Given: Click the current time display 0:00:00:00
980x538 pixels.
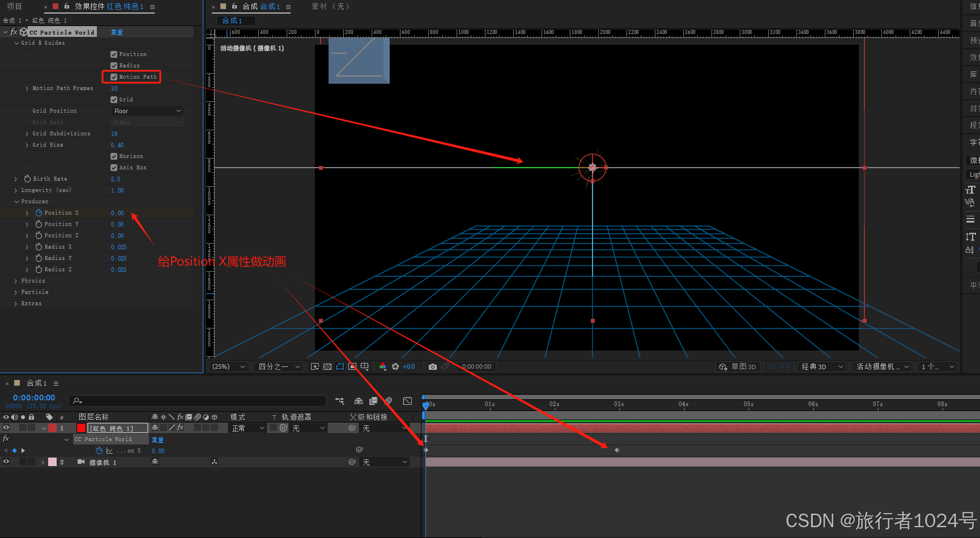Looking at the screenshot, I should (34, 398).
